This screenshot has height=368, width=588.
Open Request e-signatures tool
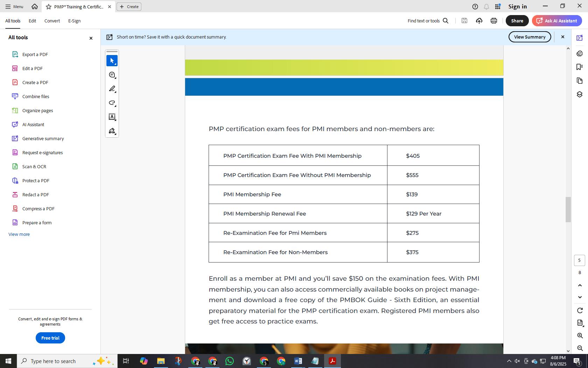pyautogui.click(x=42, y=152)
